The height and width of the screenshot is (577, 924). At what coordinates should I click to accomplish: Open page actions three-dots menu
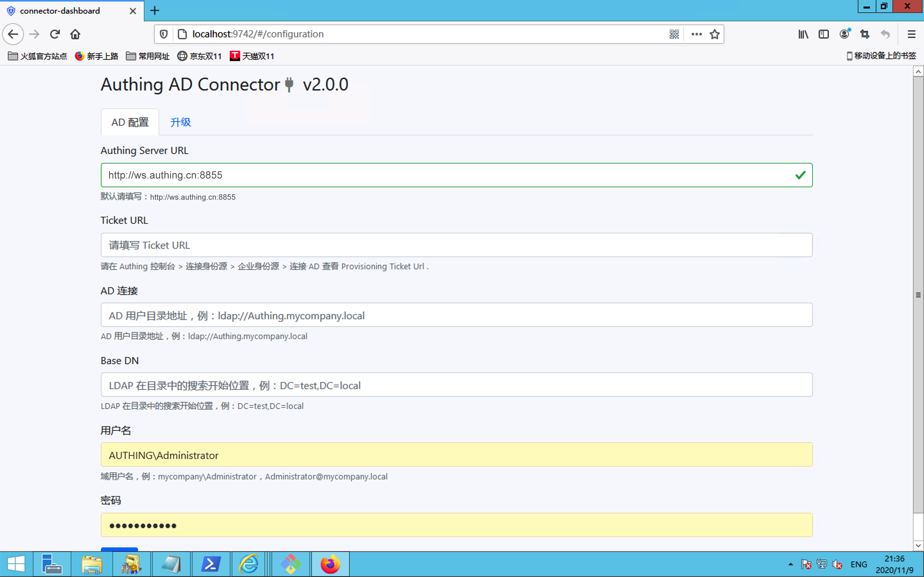point(697,34)
